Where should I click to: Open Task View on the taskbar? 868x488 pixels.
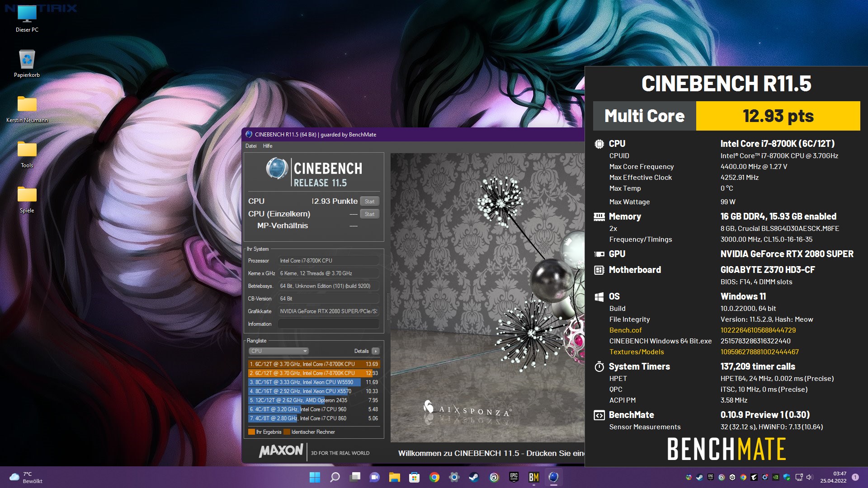coord(355,477)
